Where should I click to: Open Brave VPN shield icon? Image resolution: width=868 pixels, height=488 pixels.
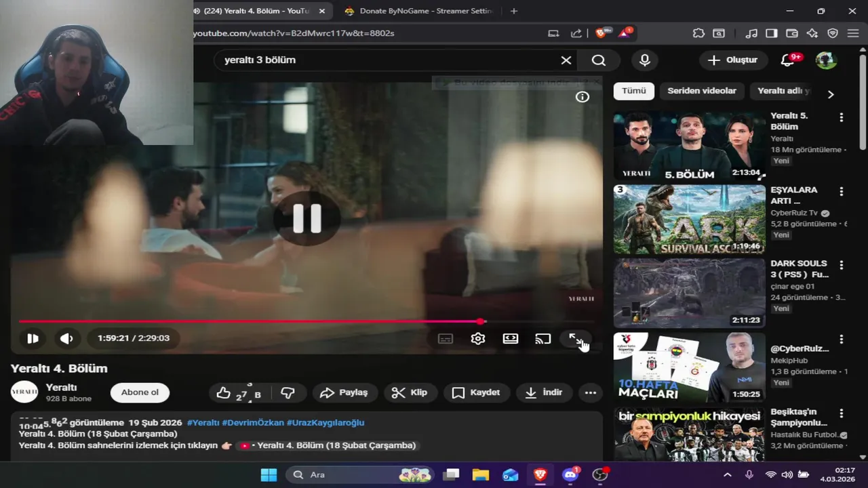(833, 33)
